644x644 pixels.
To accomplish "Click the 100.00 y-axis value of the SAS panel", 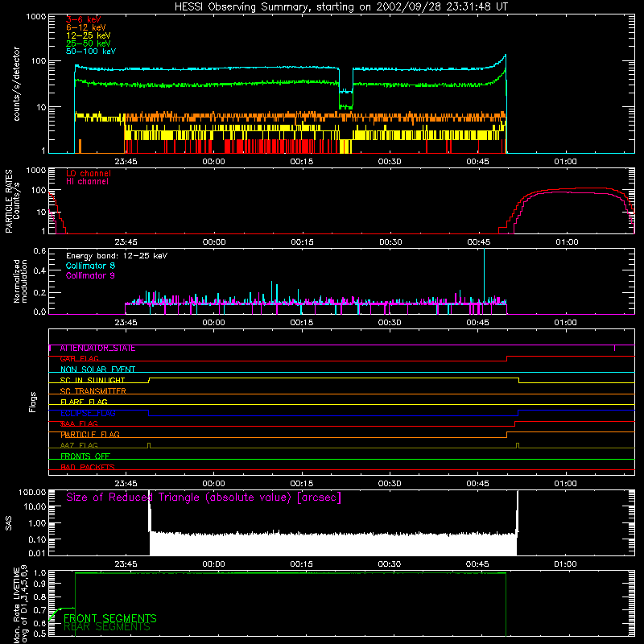I will pyautogui.click(x=32, y=492).
